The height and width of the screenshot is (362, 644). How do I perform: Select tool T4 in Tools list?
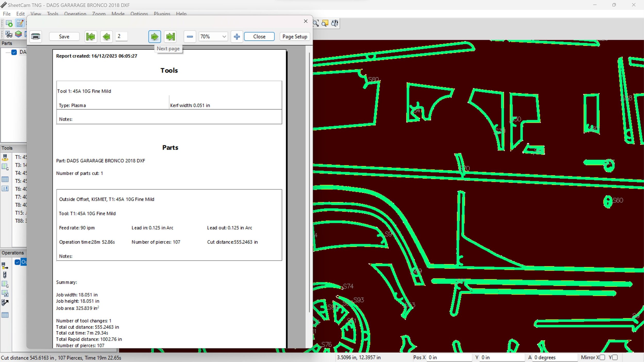21,173
